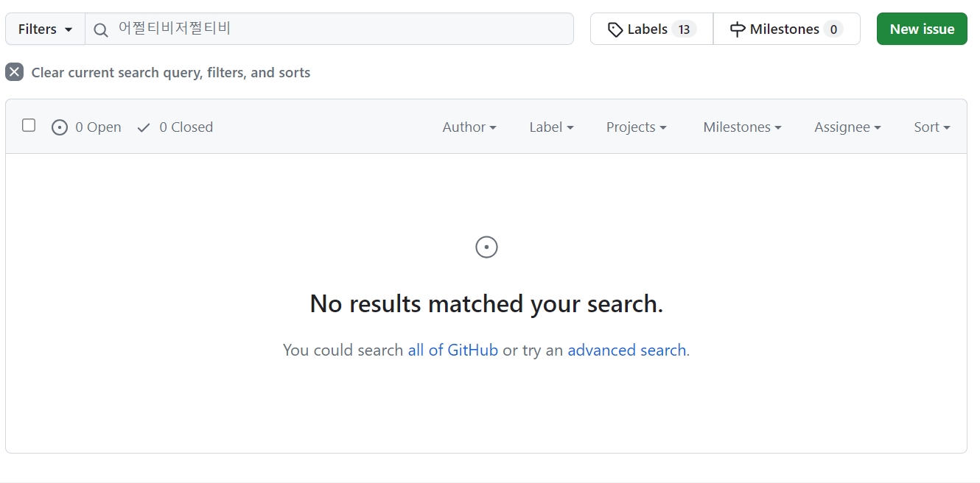Image resolution: width=980 pixels, height=483 pixels.
Task: Click the open issues circle icon
Action: coord(60,127)
